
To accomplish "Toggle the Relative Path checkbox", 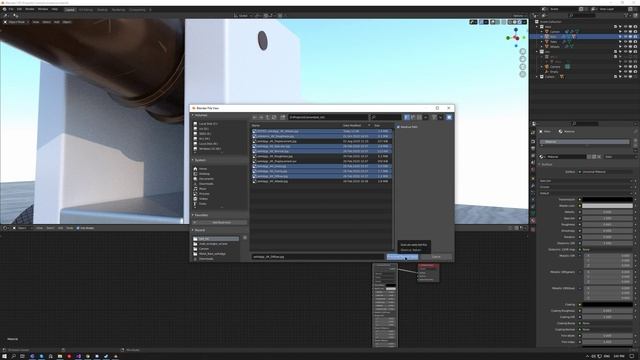I will pyautogui.click(x=399, y=127).
